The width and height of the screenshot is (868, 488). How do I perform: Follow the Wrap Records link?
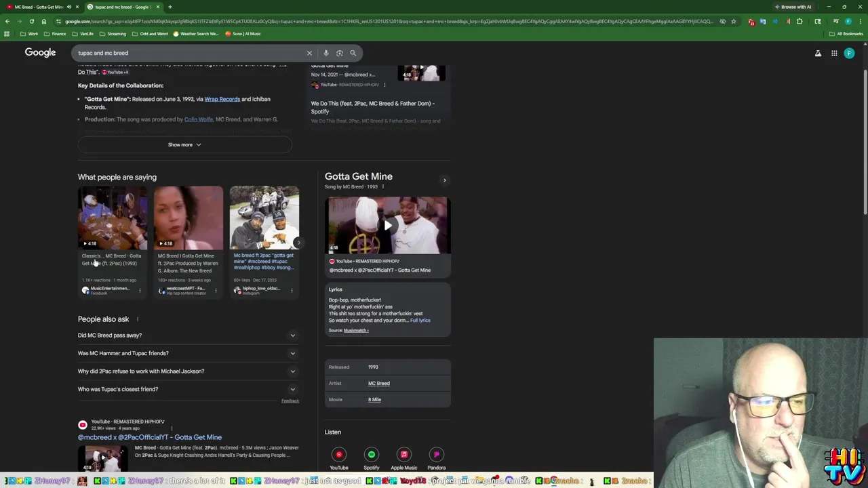(222, 99)
